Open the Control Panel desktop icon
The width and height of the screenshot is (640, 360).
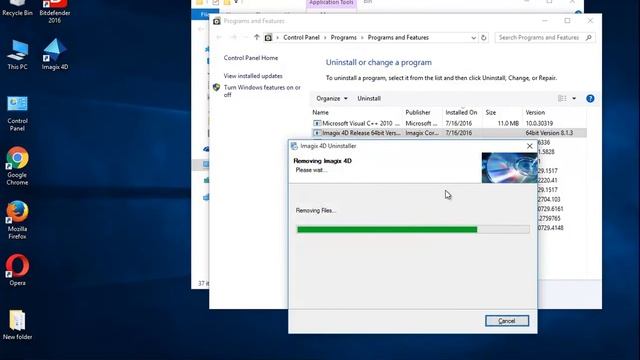coord(17,113)
